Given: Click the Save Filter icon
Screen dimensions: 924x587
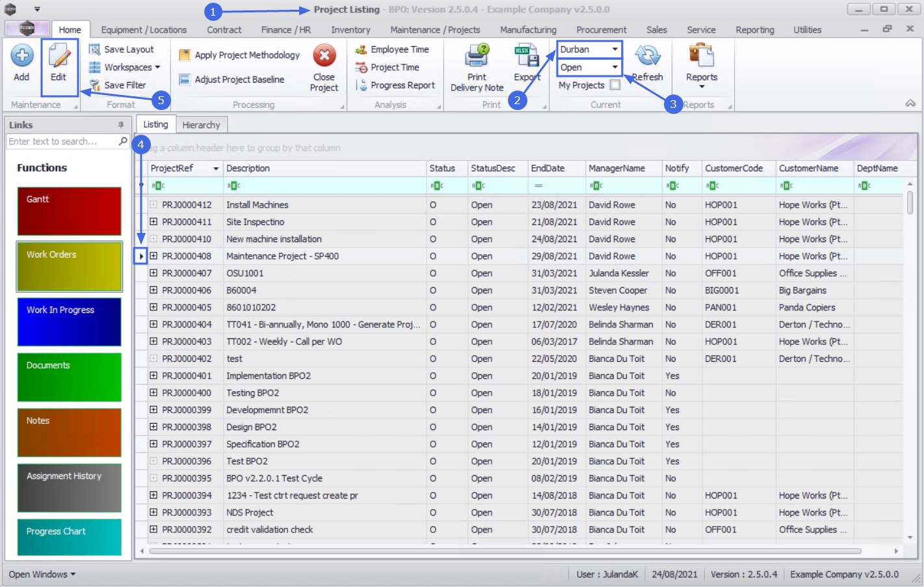Looking at the screenshot, I should pyautogui.click(x=95, y=85).
